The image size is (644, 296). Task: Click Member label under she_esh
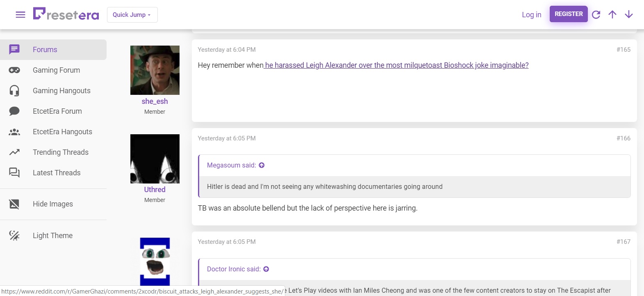[155, 112]
